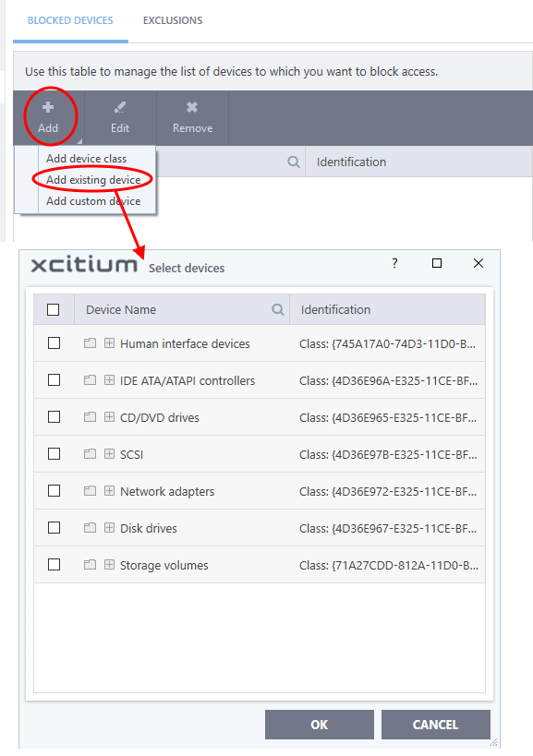The height and width of the screenshot is (756, 533).
Task: Click the Edit pencil icon
Action: [x=119, y=107]
